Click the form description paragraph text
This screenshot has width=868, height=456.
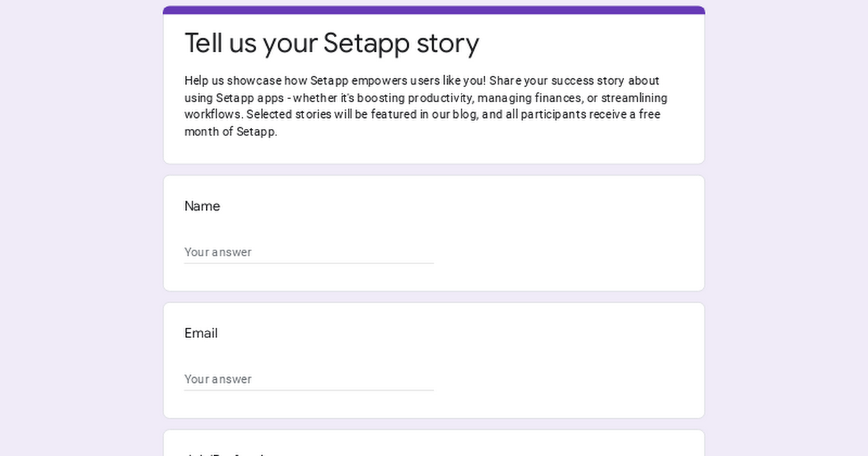427,106
